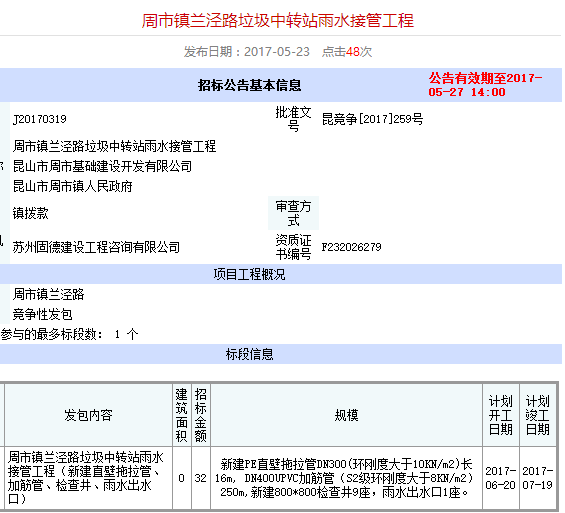Click the 资质证书编号 label
Viewport: 565px width, 513px height.
[x=293, y=247]
